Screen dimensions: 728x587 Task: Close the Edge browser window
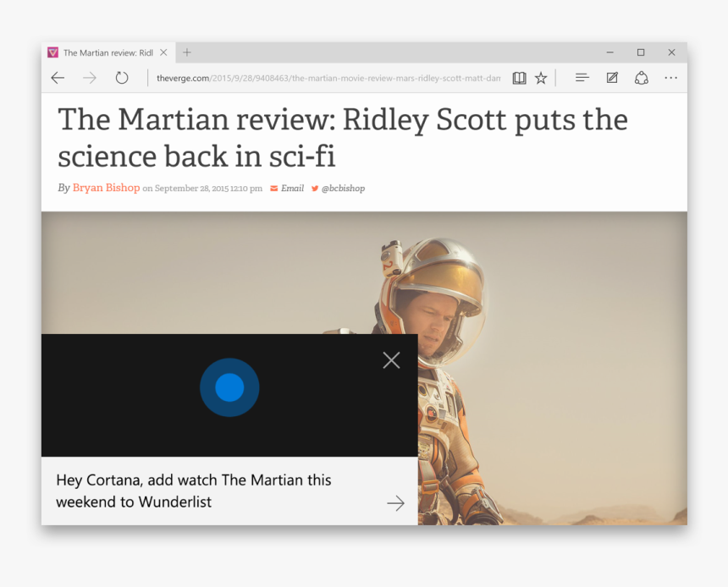(671, 52)
